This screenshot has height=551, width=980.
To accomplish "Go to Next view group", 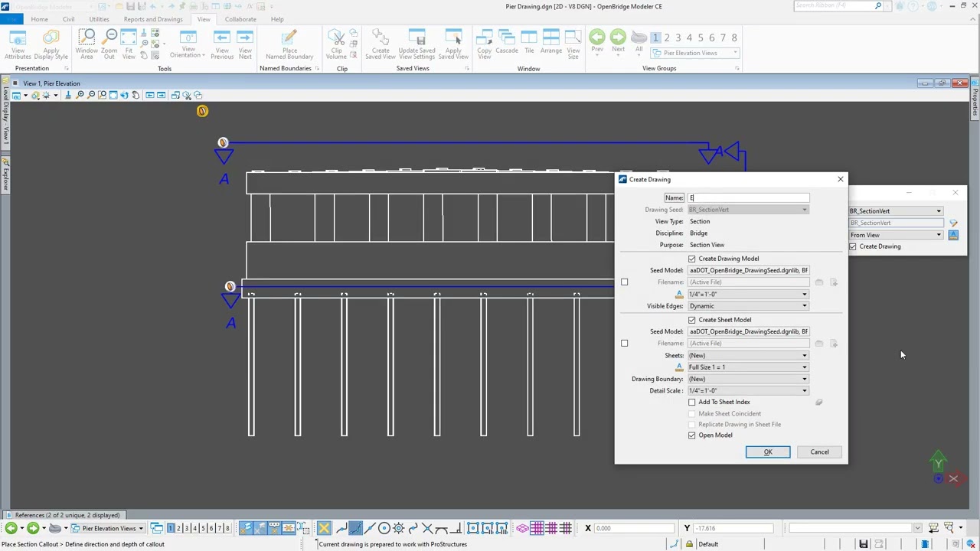I will pyautogui.click(x=618, y=41).
